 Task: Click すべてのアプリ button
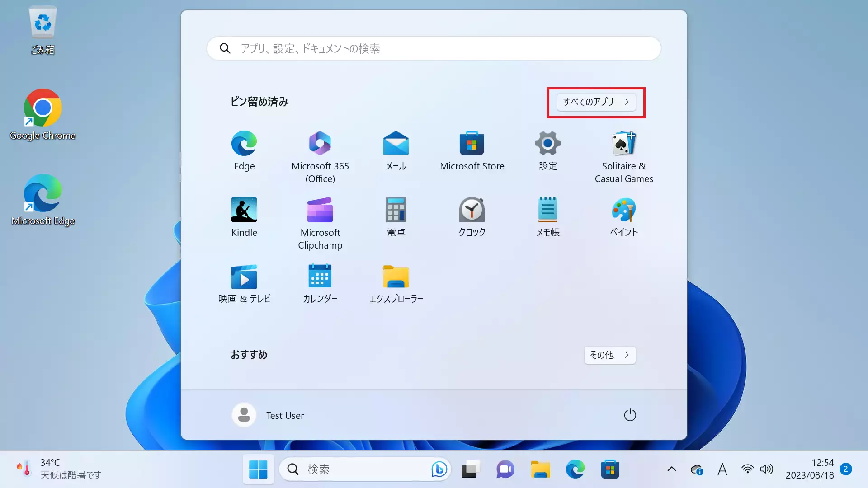pos(596,102)
